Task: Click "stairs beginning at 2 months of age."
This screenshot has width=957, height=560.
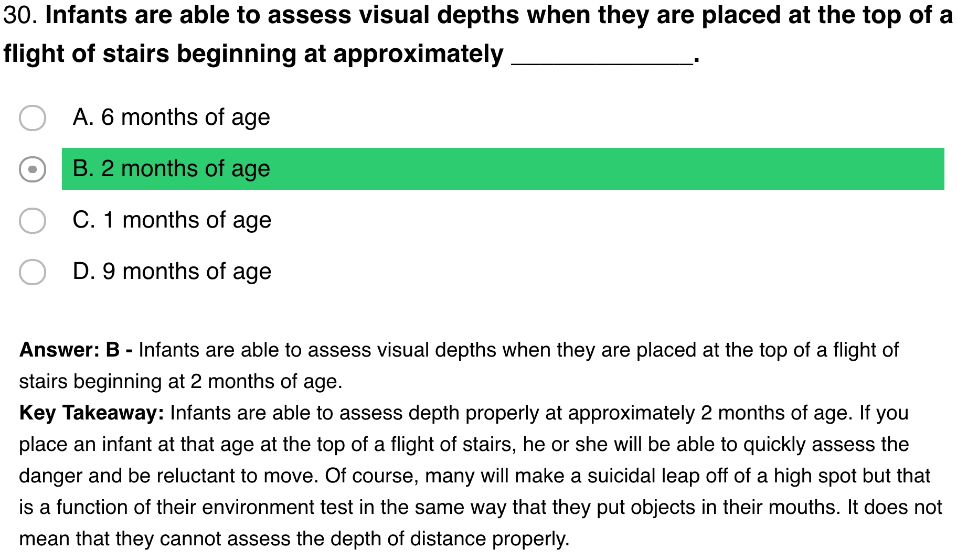Action: pos(180,381)
